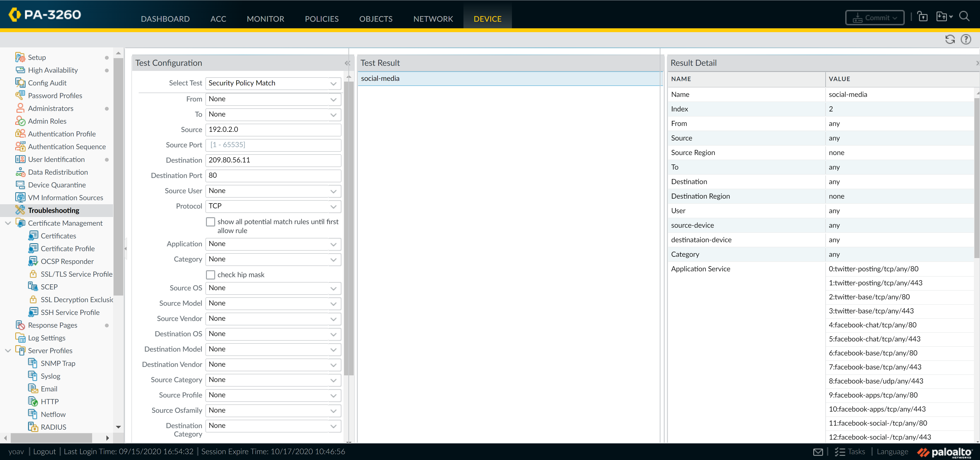This screenshot has height=460, width=980.
Task: Enable show all potential match rules checkbox
Action: [210, 222]
